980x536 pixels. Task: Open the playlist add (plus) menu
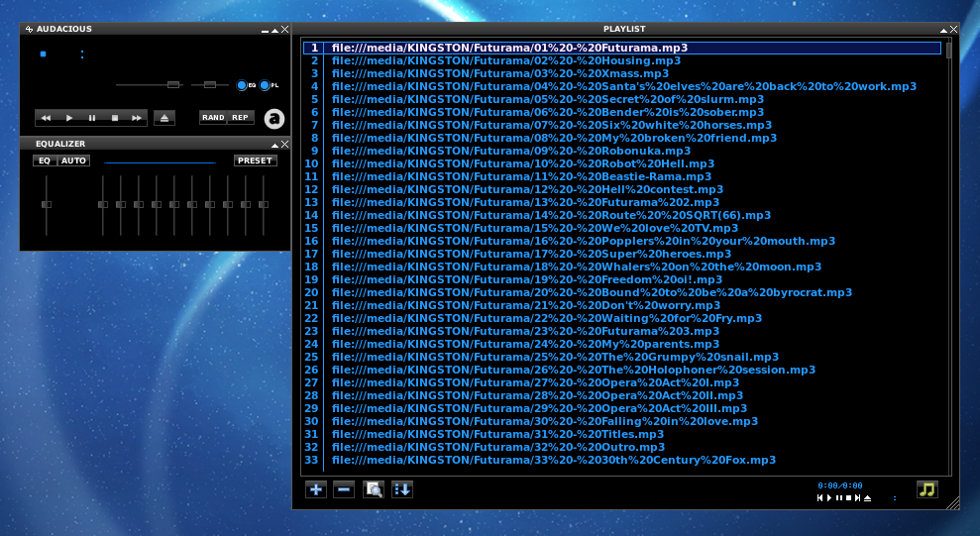point(316,489)
